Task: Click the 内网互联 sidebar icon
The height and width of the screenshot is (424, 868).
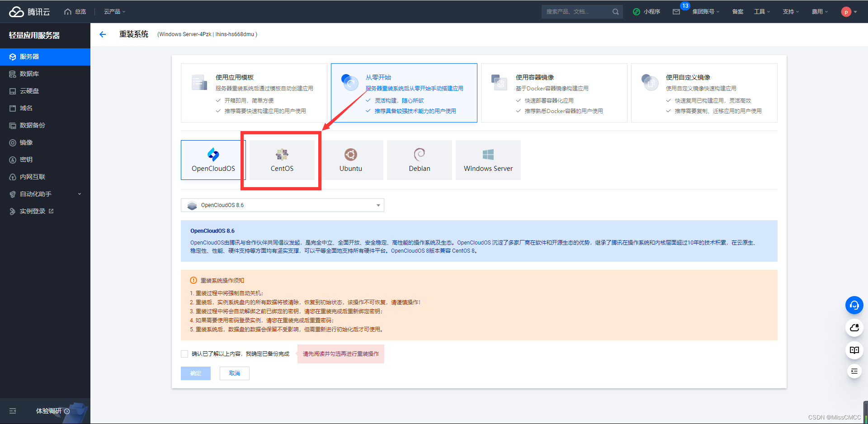Action: 13,177
